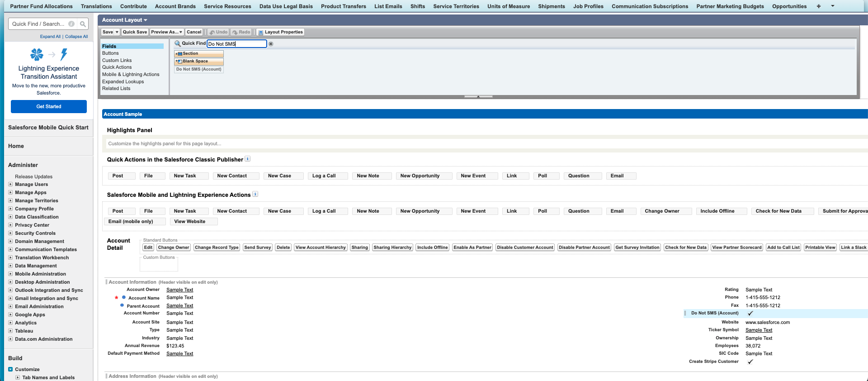
Task: Click the Parent Account Sample Text link
Action: click(x=179, y=306)
